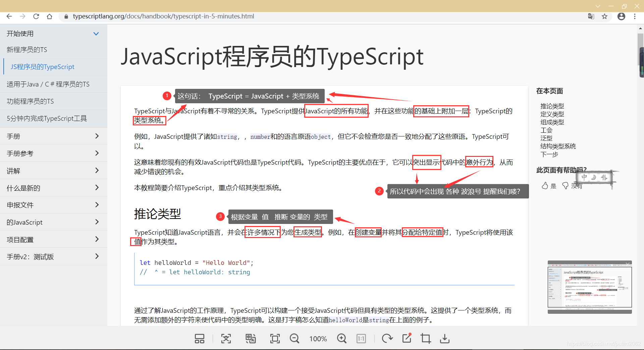Viewport: 644px width, 350px height.
Task: Reload the page with refresh icon
Action: tap(36, 16)
